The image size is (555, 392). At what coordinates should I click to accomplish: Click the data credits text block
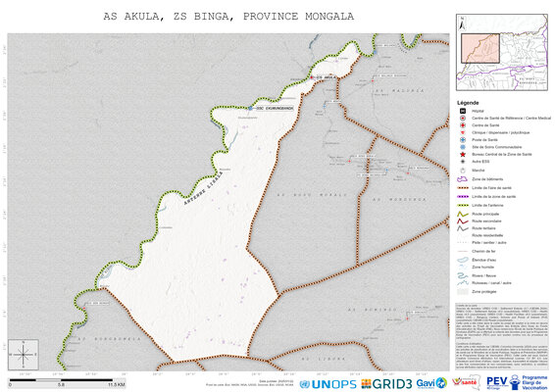(502, 336)
